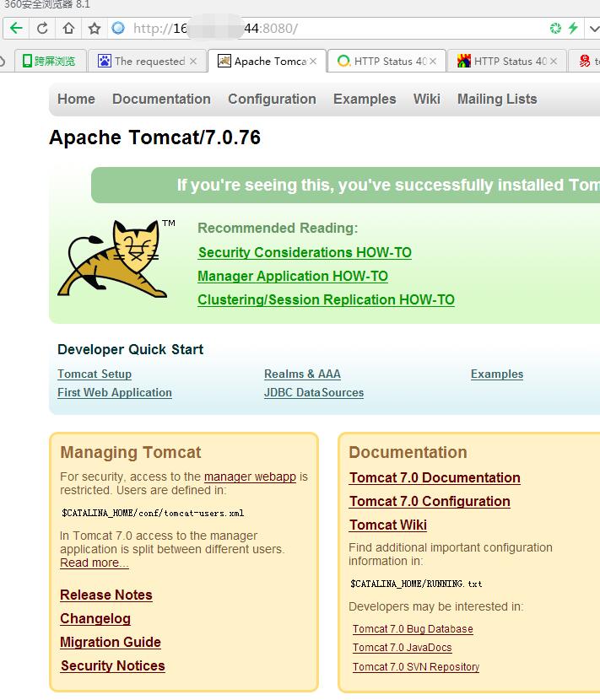Click colorful favicon on second HTTP Status tab

[x=464, y=61]
